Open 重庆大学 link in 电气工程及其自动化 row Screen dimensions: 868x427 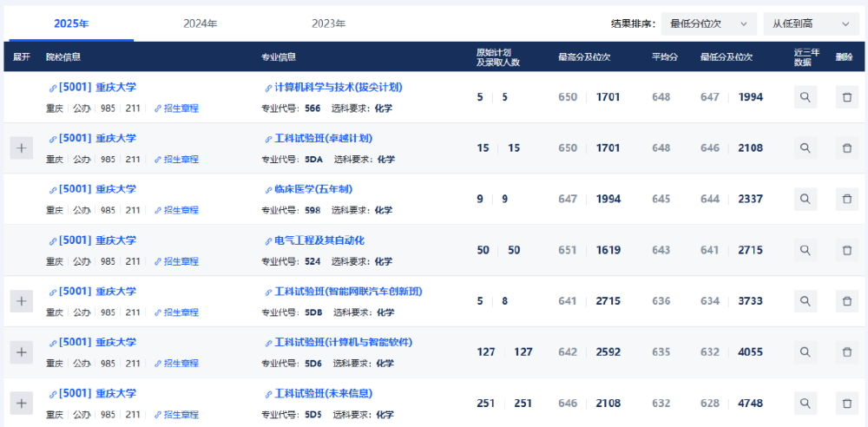point(93,240)
